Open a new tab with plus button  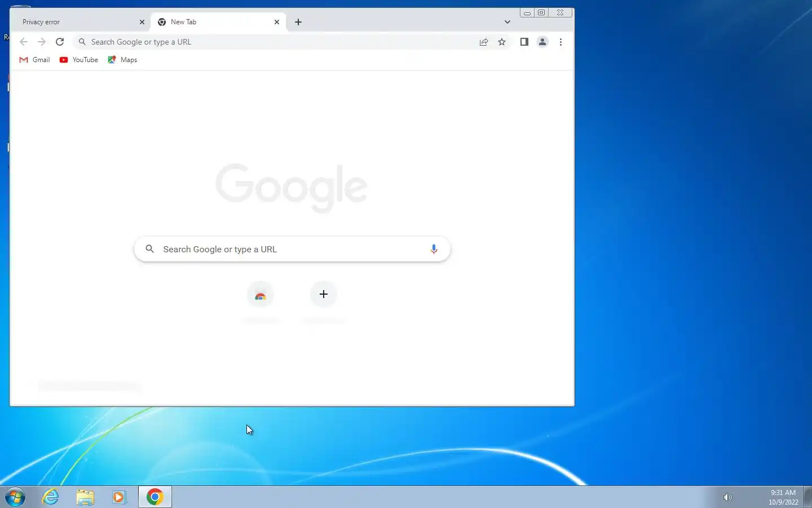pyautogui.click(x=298, y=22)
